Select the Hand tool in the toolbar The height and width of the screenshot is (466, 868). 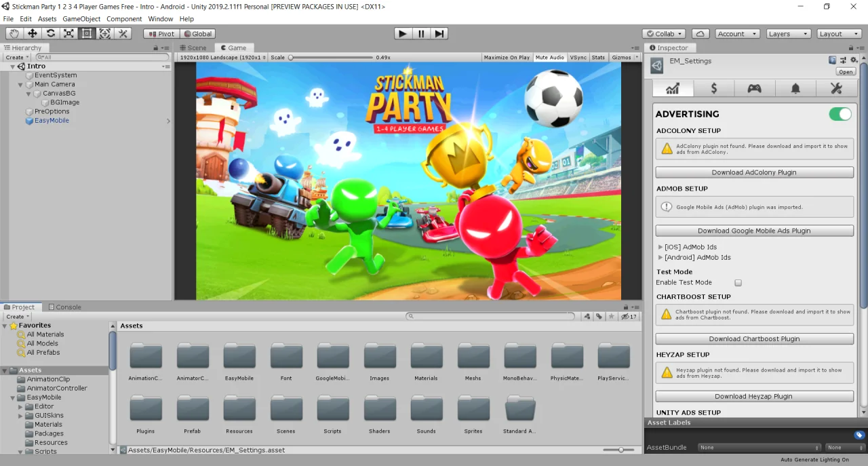(14, 34)
